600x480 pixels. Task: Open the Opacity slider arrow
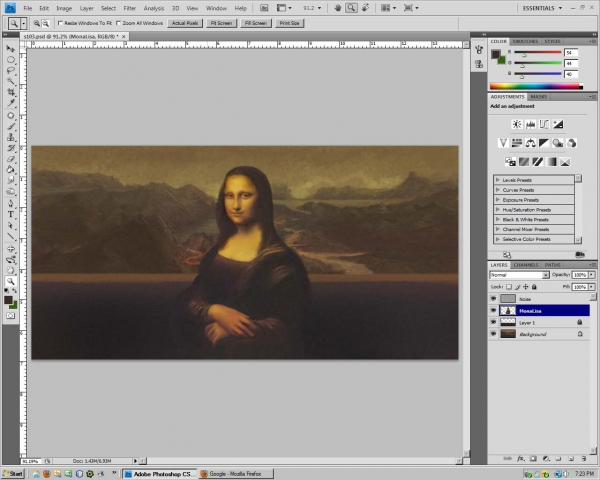pos(592,275)
